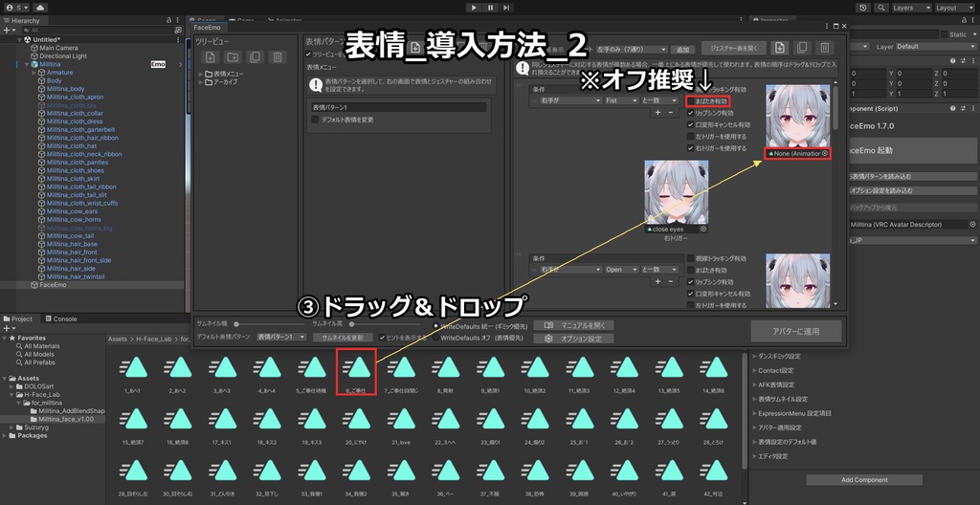980x505 pixels.
Task: Open object picker for VRC Avatar Descriptor
Action: [x=972, y=224]
